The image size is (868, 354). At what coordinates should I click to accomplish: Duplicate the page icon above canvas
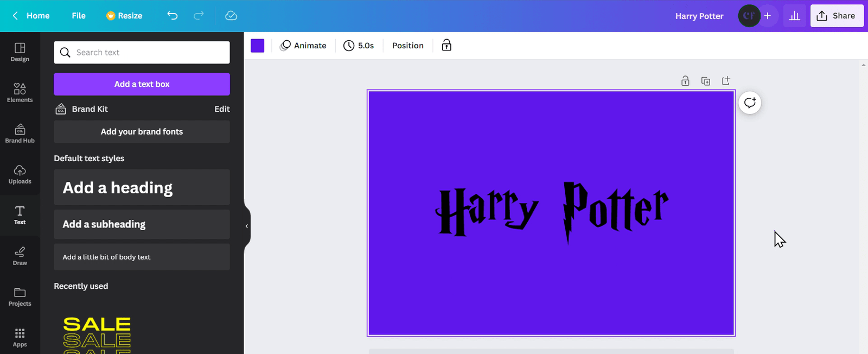point(706,81)
